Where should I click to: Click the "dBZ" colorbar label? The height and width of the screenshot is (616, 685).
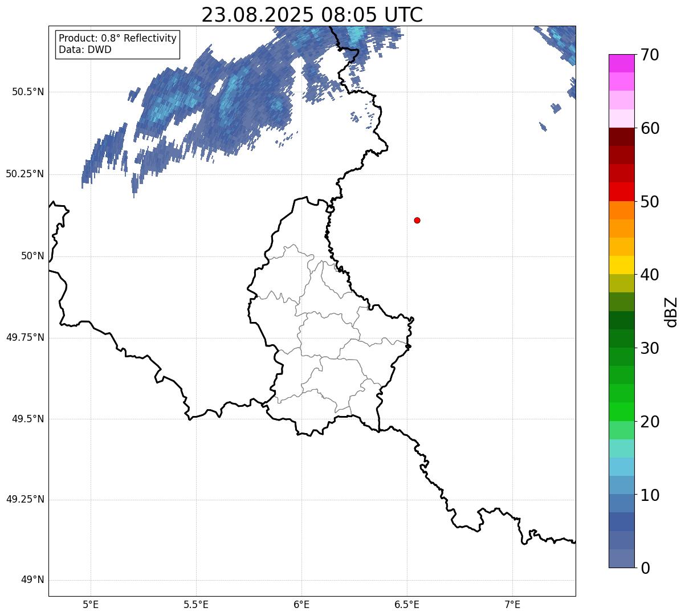click(x=671, y=311)
